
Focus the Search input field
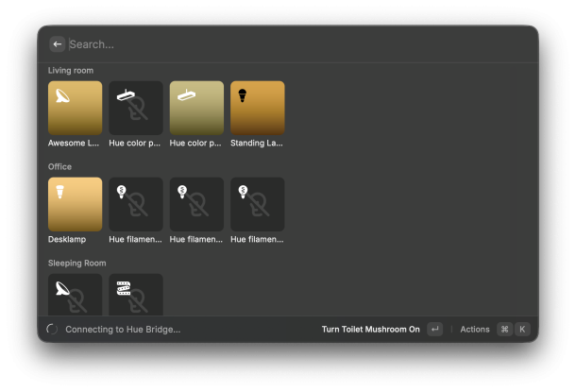coord(283,44)
